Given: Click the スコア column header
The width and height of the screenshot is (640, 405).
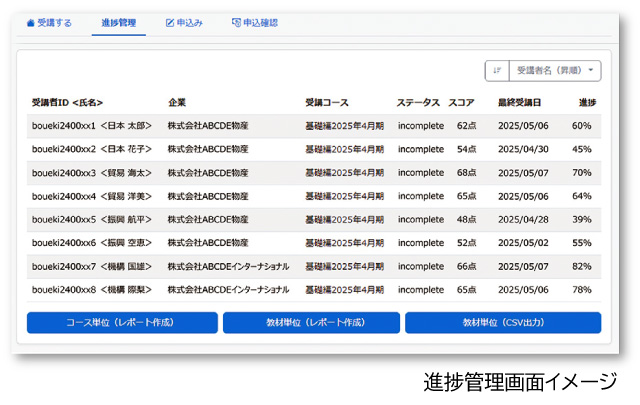Looking at the screenshot, I should click(462, 102).
